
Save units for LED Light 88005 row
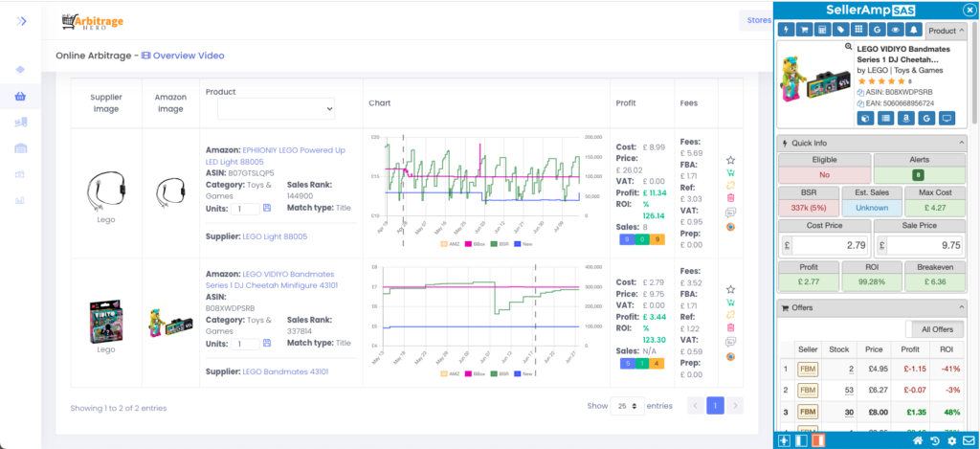(267, 208)
